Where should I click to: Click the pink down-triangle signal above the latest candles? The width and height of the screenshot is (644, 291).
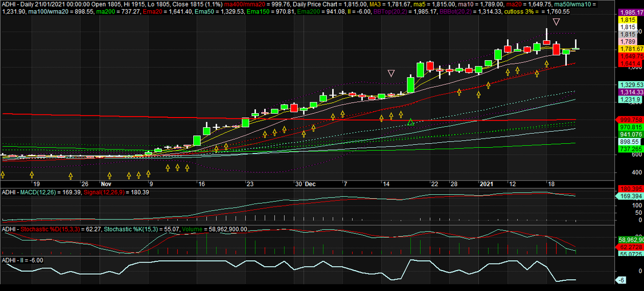click(557, 22)
